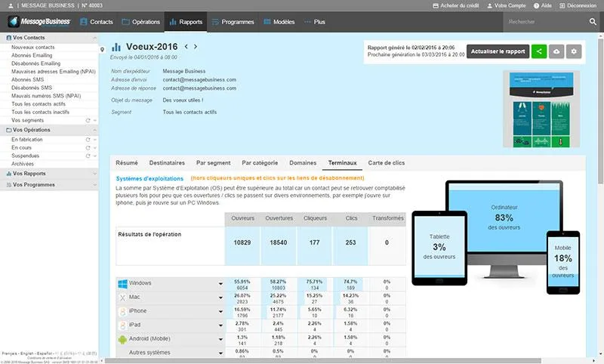Expand the Windows row dropdown arrow
604x364 pixels.
[220, 284]
